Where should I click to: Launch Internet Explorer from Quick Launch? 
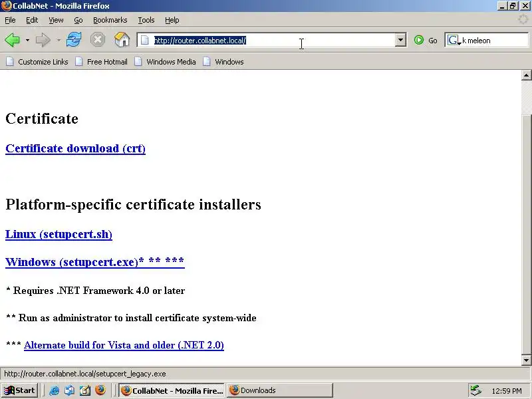pos(54,390)
